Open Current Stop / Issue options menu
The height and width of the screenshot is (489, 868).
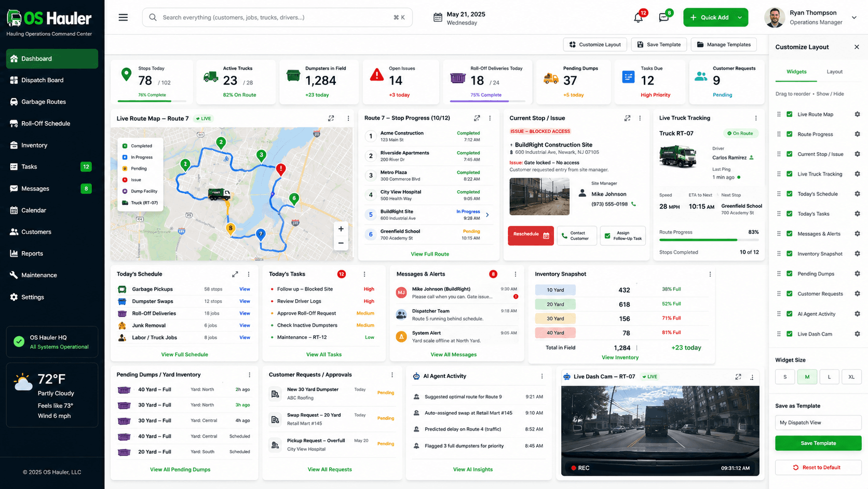(x=640, y=118)
